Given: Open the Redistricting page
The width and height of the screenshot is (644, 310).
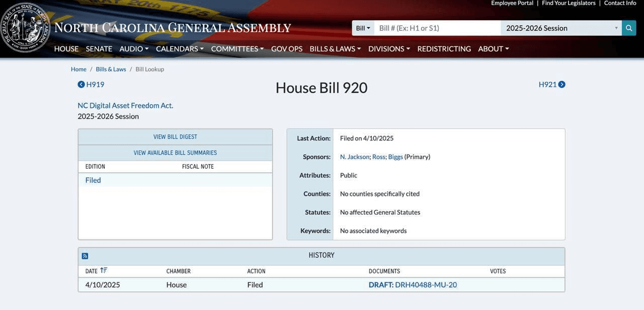Looking at the screenshot, I should pos(444,49).
